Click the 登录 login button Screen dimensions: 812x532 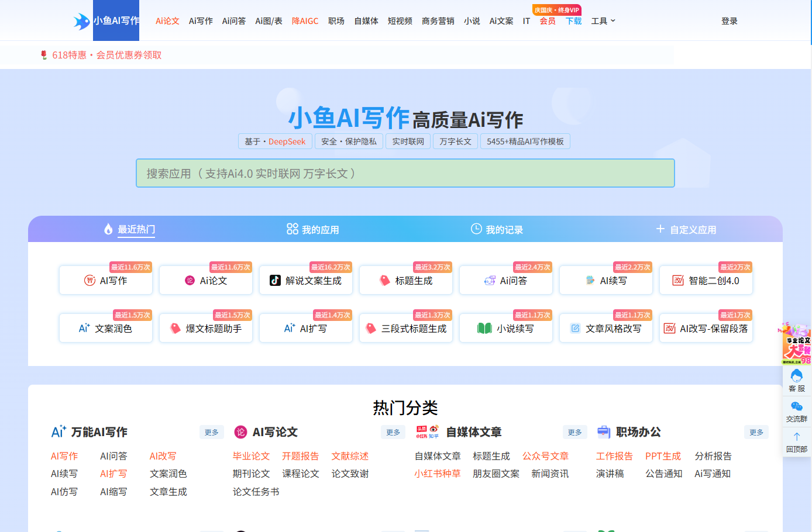coord(729,21)
